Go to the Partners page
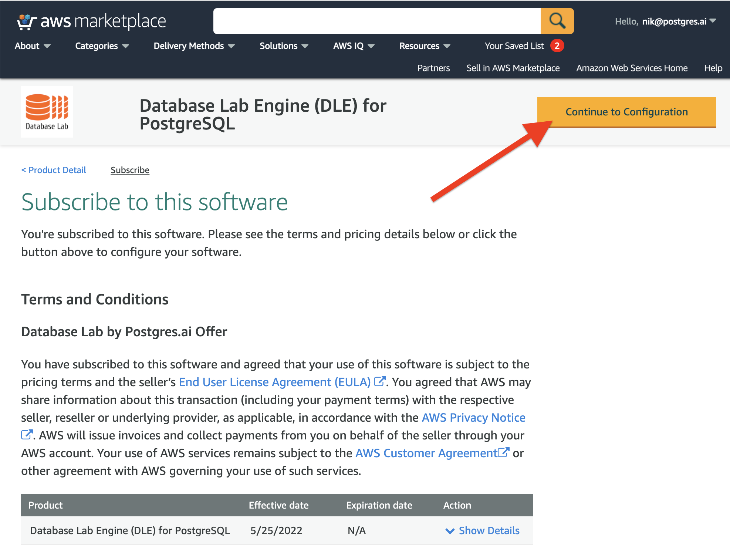 pyautogui.click(x=433, y=68)
